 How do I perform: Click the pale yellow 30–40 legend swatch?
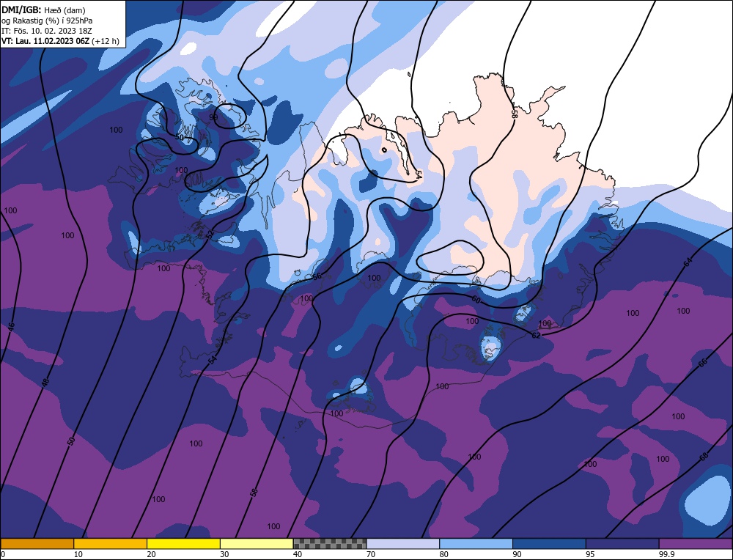pyautogui.click(x=257, y=544)
